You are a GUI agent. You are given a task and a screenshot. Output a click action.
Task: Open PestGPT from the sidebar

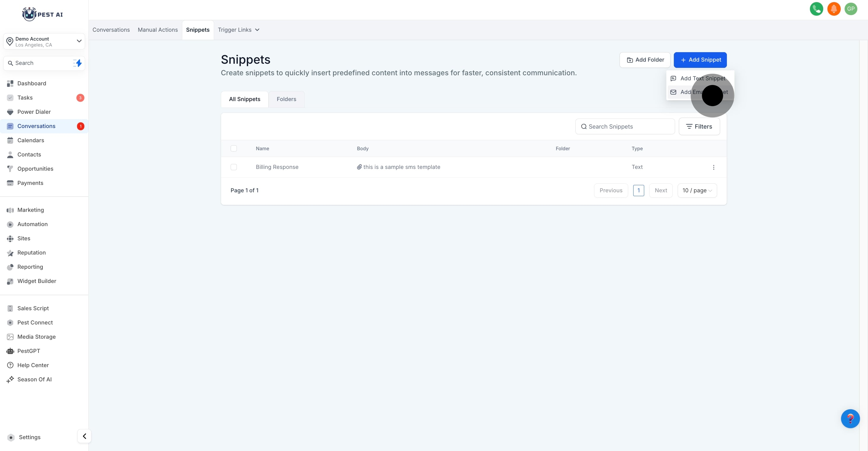tap(29, 351)
